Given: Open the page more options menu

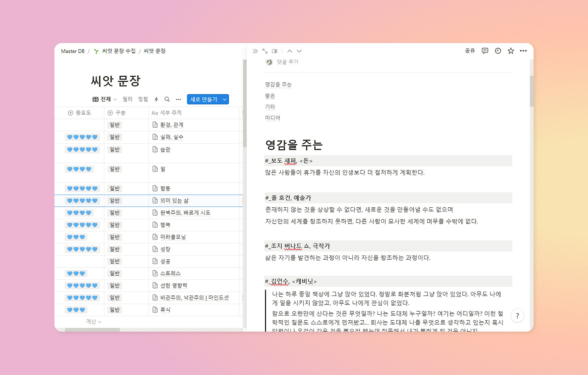Looking at the screenshot, I should click(x=523, y=51).
